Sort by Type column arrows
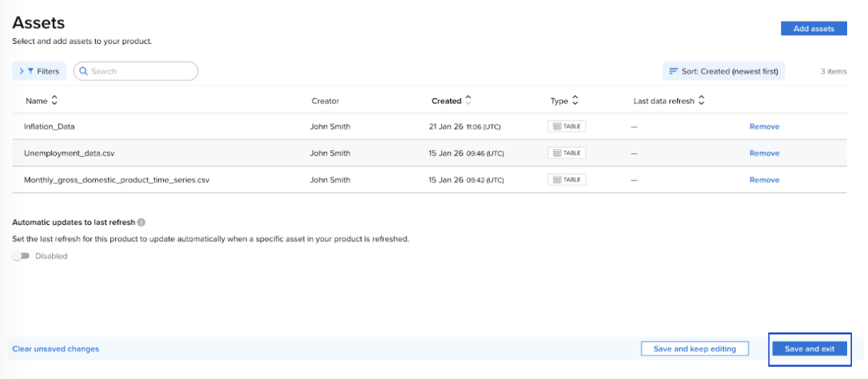 click(575, 101)
